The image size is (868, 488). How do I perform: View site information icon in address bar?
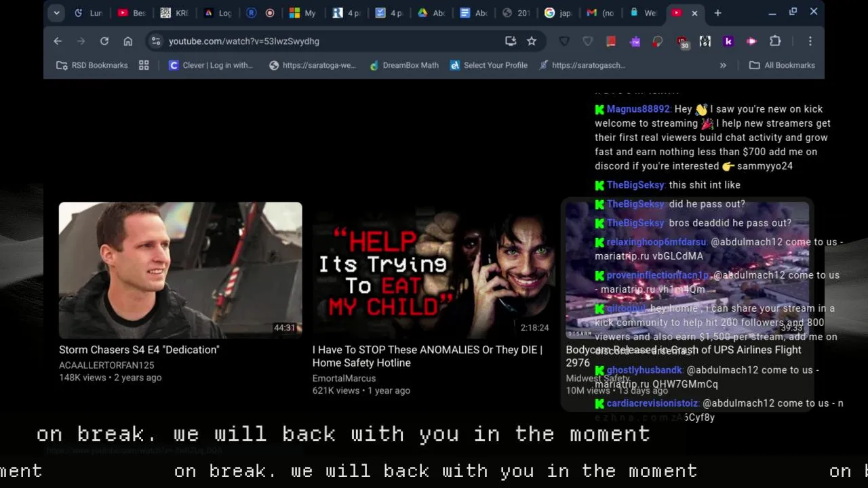point(156,41)
